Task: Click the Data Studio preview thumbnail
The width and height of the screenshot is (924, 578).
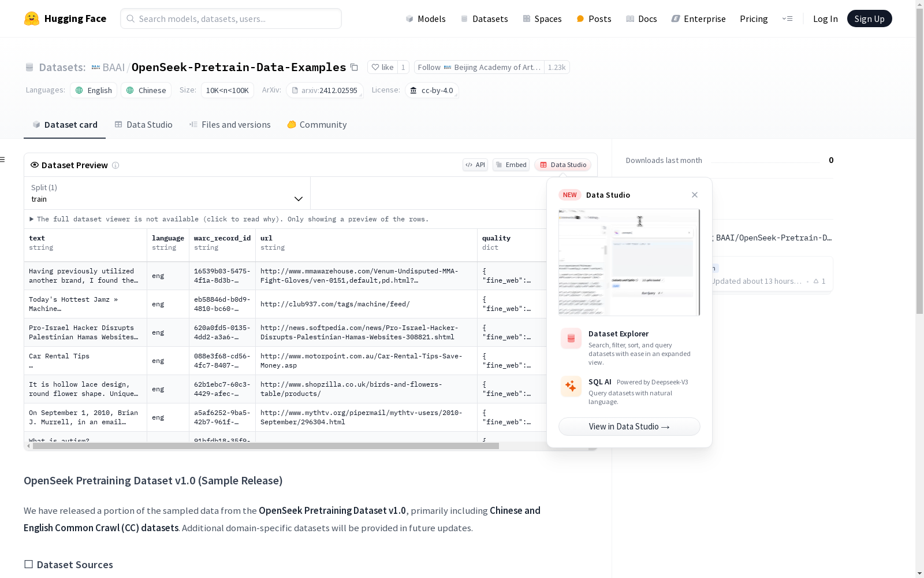Action: 629,262
